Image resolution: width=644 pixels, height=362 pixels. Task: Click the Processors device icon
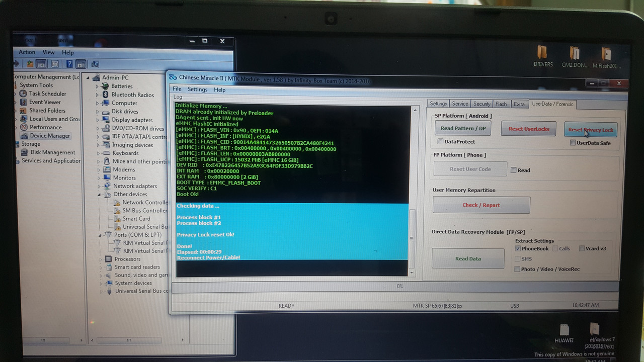(108, 259)
